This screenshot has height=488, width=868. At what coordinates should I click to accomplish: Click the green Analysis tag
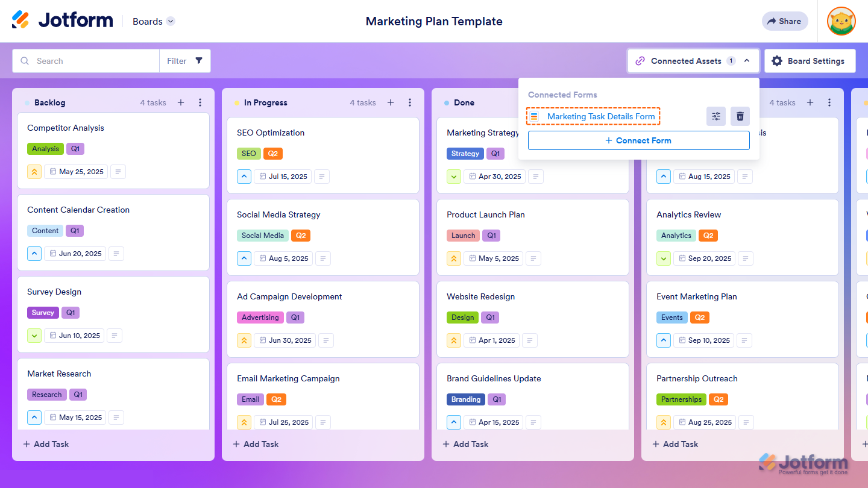(45, 149)
